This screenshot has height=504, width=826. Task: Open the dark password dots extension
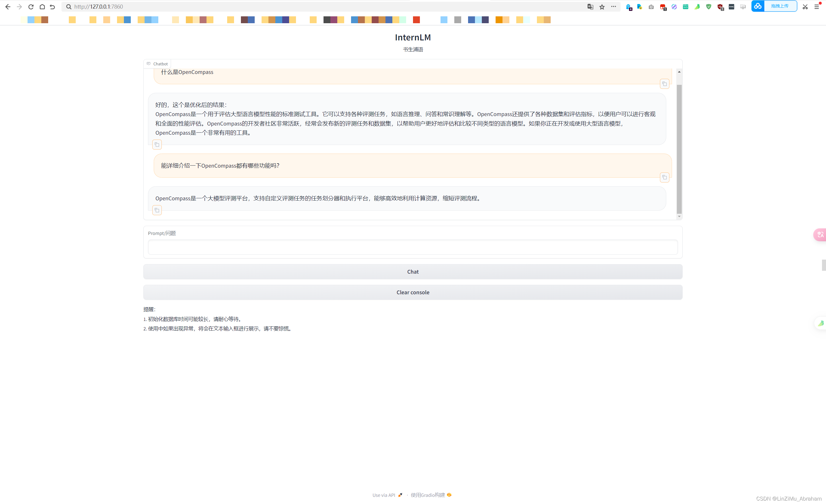pyautogui.click(x=731, y=7)
